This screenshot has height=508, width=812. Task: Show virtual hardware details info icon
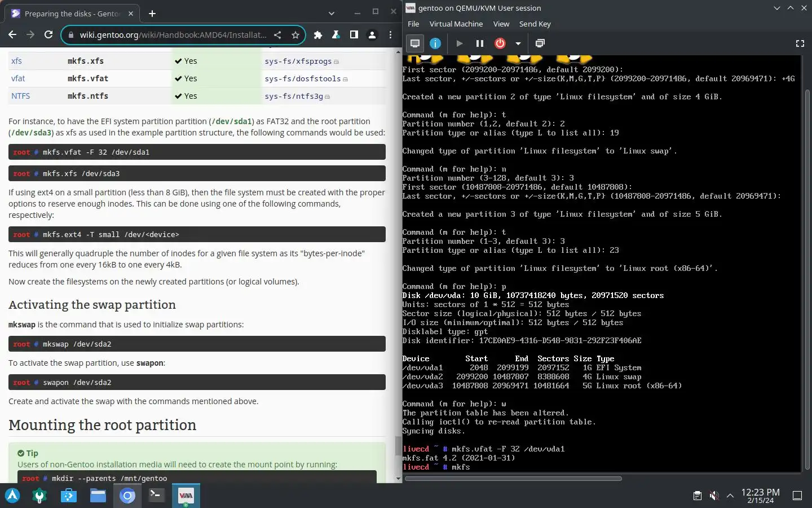[x=435, y=43]
